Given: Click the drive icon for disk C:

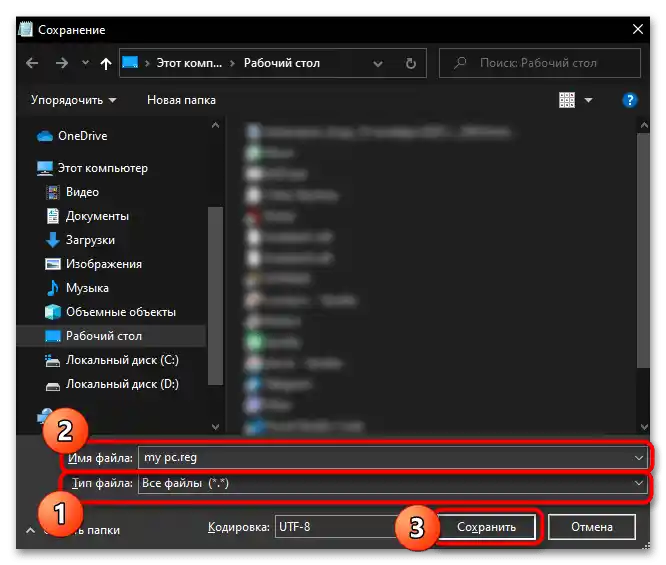Looking at the screenshot, I should (x=53, y=361).
